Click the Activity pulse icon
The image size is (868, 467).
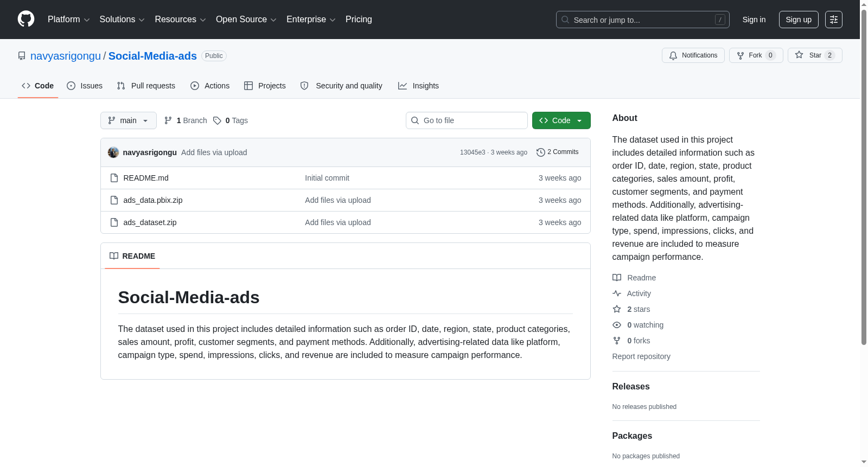click(x=617, y=293)
